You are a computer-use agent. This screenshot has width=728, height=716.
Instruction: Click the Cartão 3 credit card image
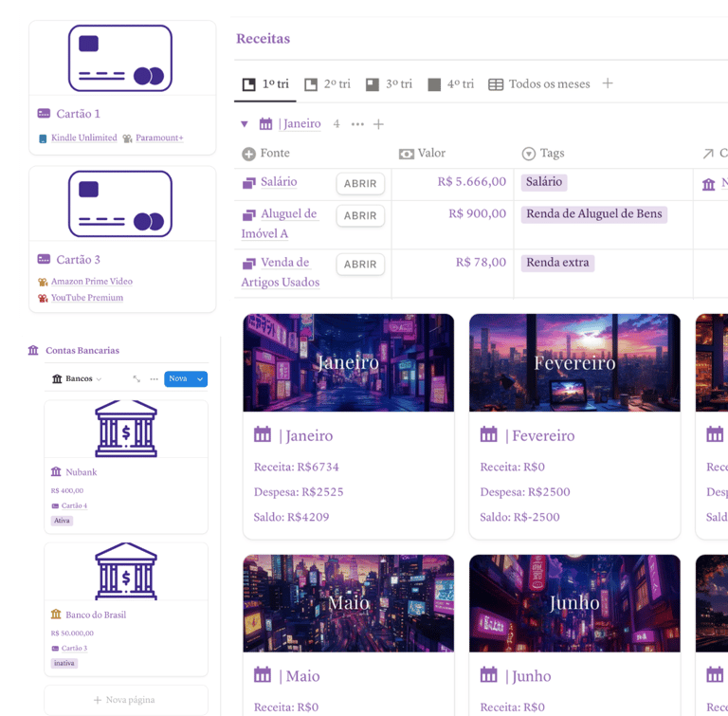[120, 204]
